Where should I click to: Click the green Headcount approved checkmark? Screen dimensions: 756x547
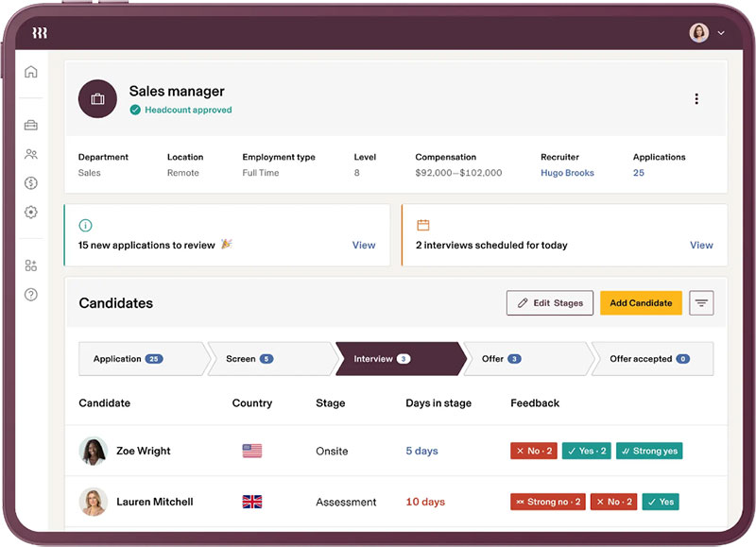coord(135,110)
